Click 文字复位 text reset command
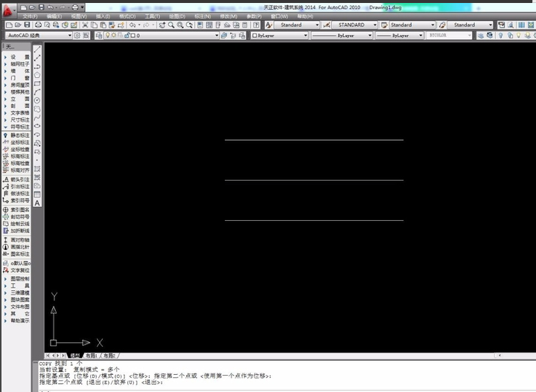This screenshot has height=392, width=536. tap(16, 271)
